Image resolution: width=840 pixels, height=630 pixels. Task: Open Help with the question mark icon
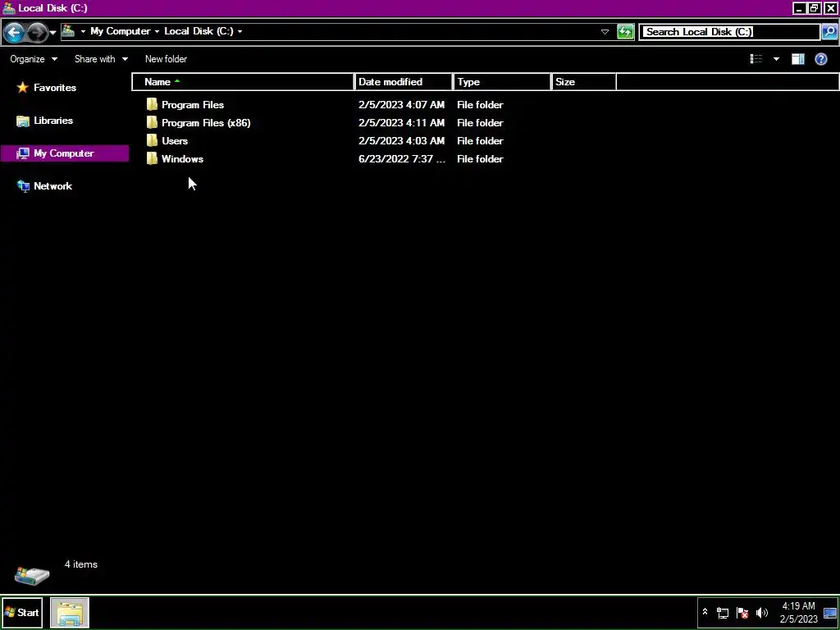(x=820, y=59)
